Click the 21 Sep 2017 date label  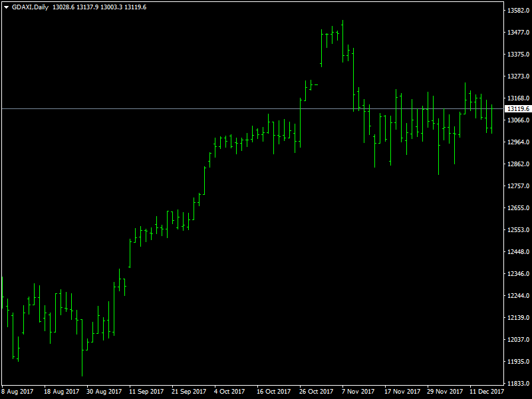point(189,392)
